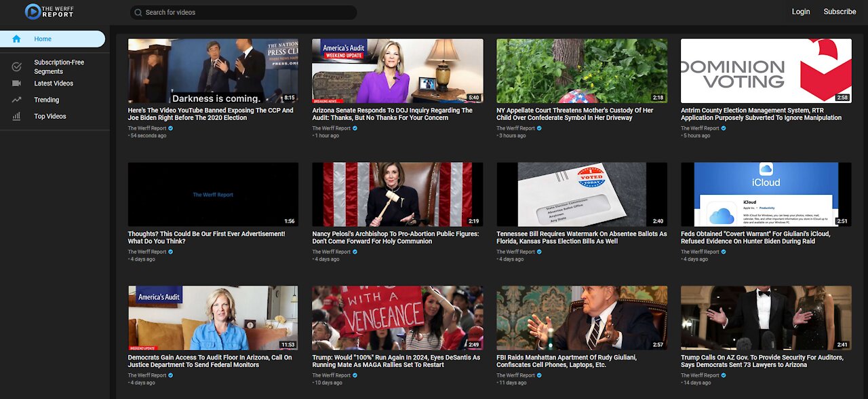Open America's Audit purple jacket thumbnail
This screenshot has height=399, width=868.
(x=397, y=71)
